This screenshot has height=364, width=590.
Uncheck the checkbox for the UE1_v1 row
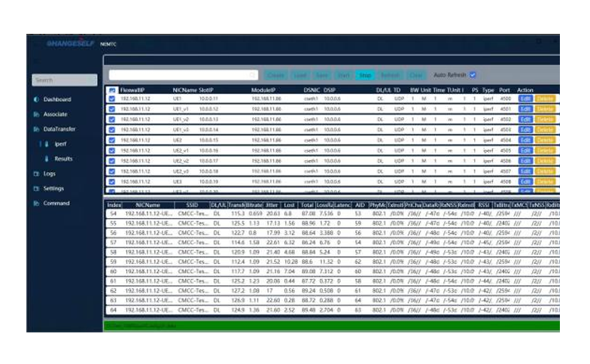112,109
